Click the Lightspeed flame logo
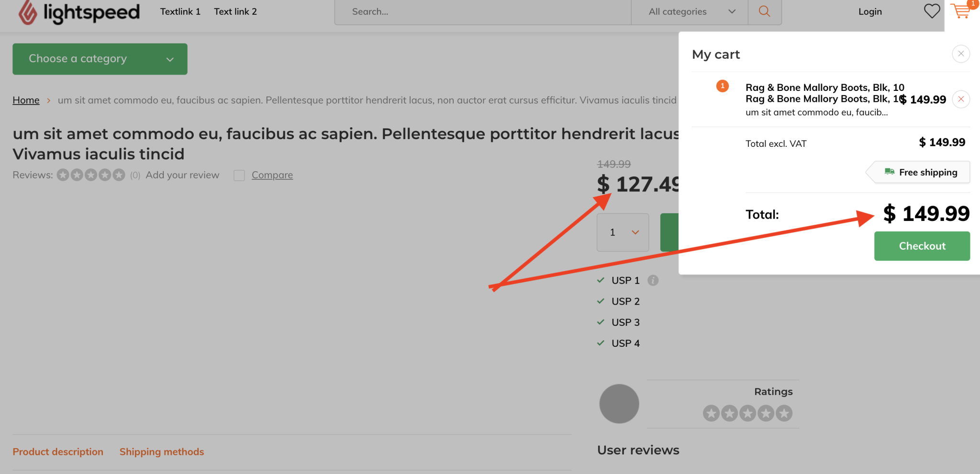Viewport: 980px width, 474px height. [x=28, y=12]
